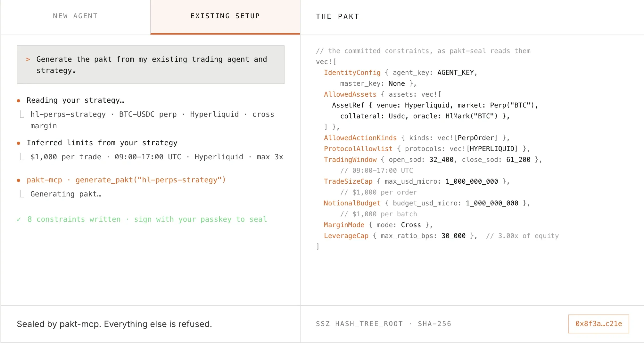Click the LeverageCap constraint name
The height and width of the screenshot is (343, 644).
click(346, 236)
